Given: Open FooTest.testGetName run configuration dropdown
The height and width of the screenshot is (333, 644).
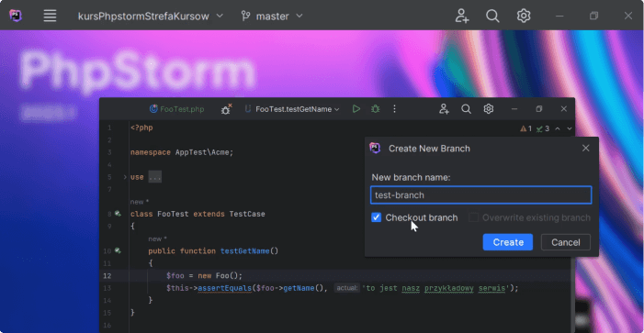Looking at the screenshot, I should [x=292, y=109].
